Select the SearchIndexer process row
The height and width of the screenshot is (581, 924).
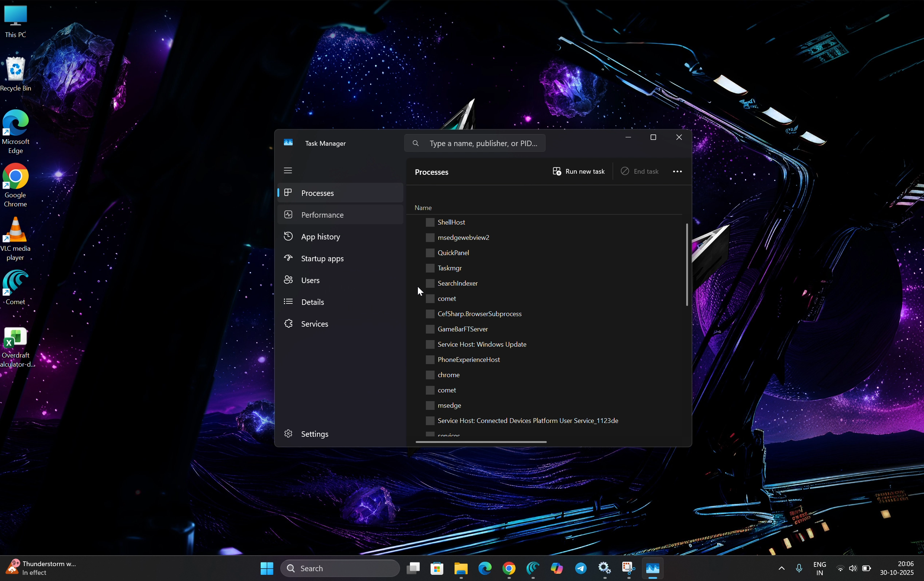point(457,283)
